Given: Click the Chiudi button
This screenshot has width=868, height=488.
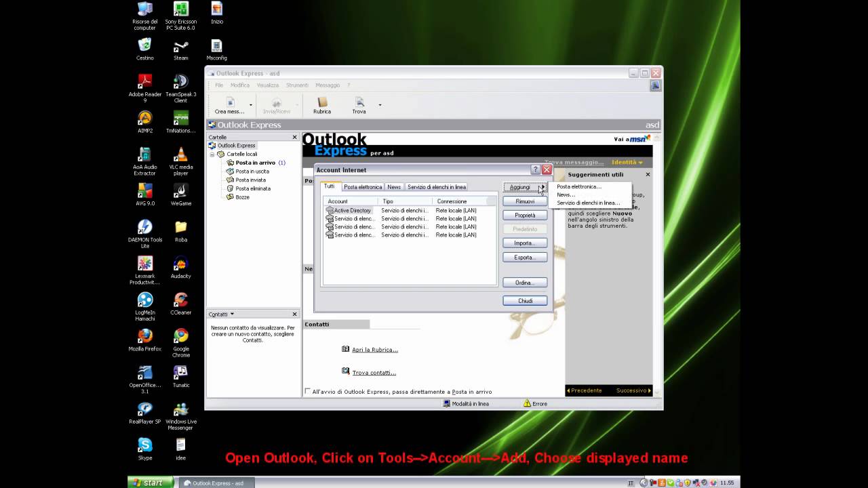Looking at the screenshot, I should (x=525, y=301).
